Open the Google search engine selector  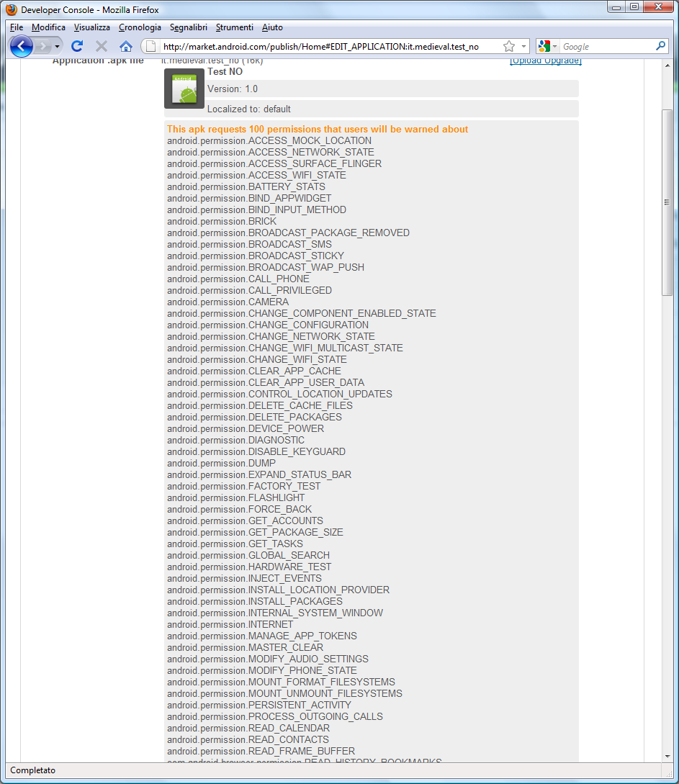pos(547,47)
